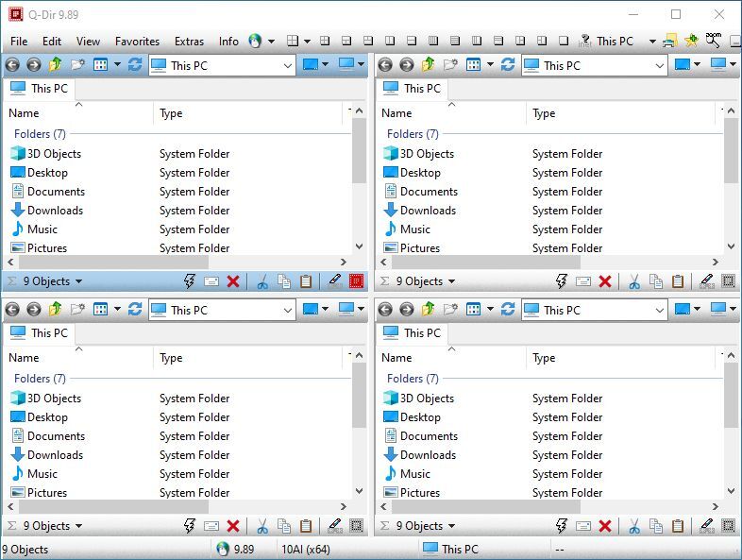Viewport: 742px width, 560px height.
Task: Click the forward arrow in top-left pane
Action: point(34,64)
